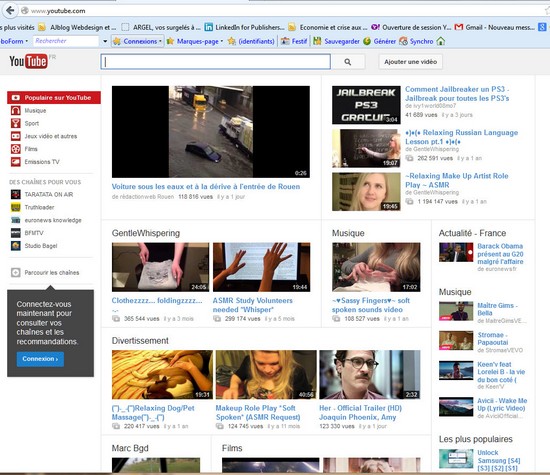This screenshot has height=475, width=550.
Task: Click the Jeux vidéo gamepad icon
Action: tap(15, 136)
